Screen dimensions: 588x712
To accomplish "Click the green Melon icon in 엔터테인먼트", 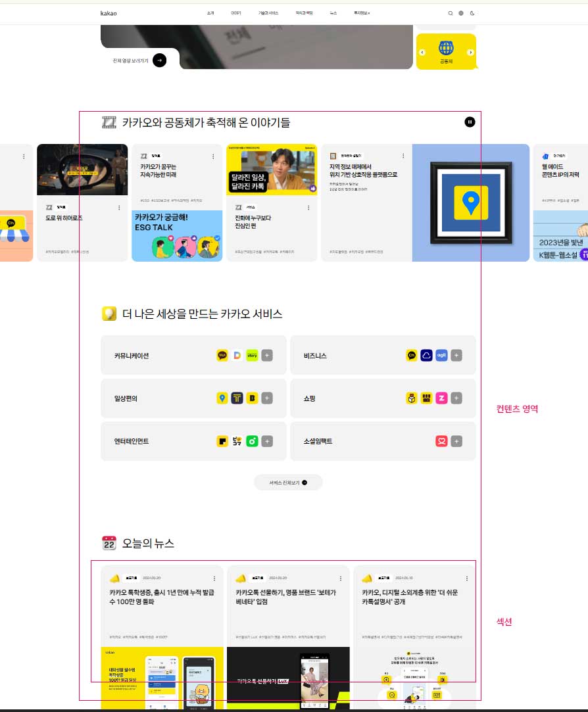I will 252,441.
